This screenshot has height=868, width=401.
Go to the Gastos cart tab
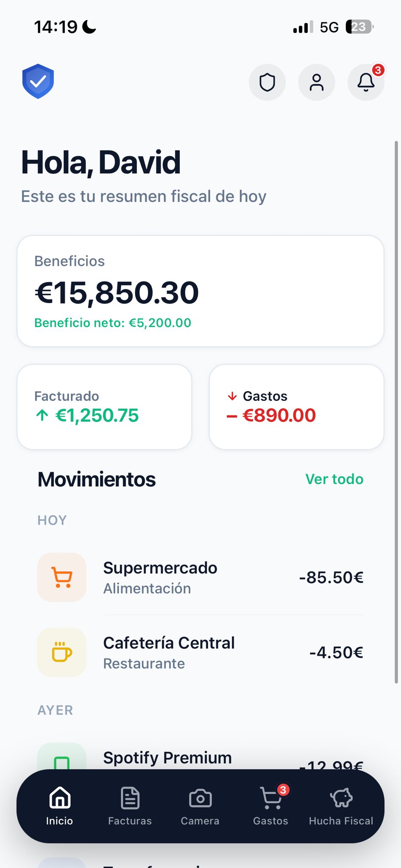pyautogui.click(x=270, y=806)
